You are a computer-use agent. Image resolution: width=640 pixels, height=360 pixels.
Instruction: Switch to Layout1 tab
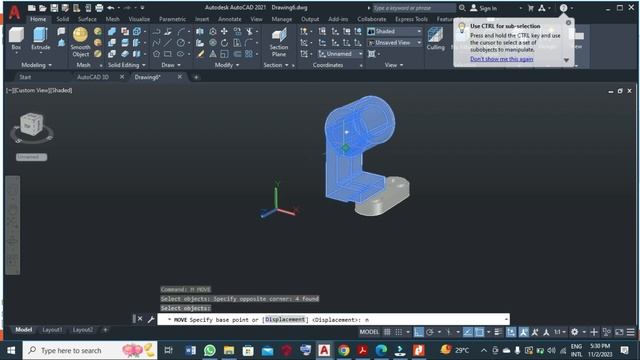tap(52, 329)
